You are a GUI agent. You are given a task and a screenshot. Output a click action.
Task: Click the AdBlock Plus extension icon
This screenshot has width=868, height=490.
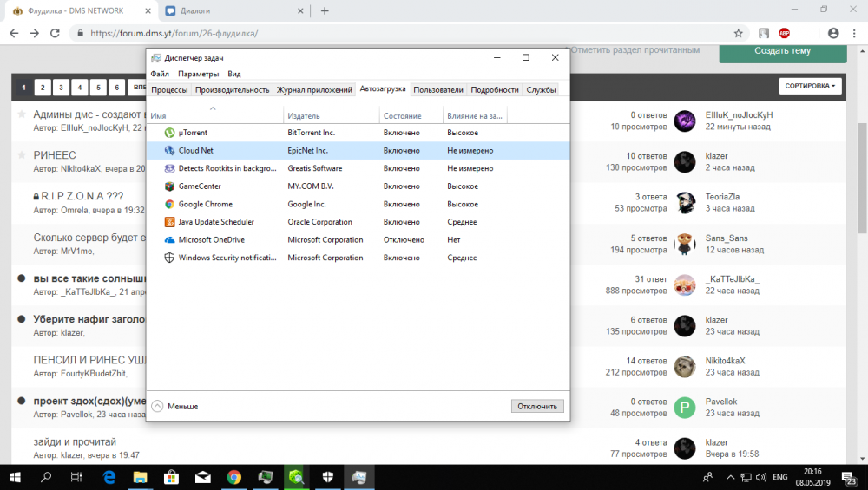784,33
